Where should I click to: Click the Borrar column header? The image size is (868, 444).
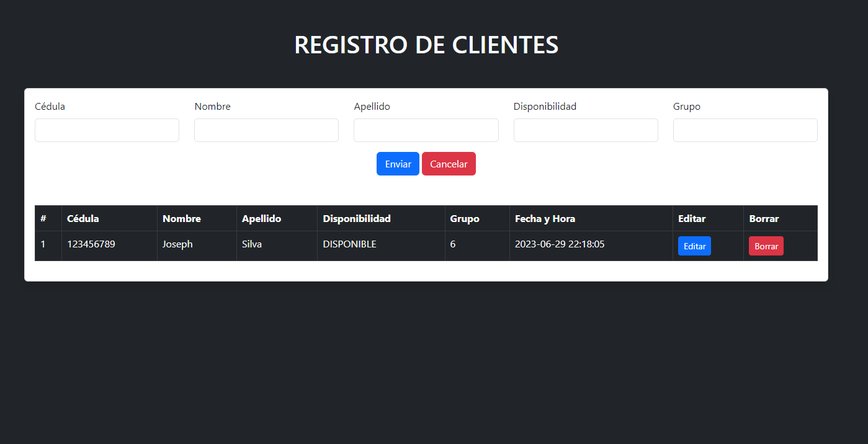(781, 218)
